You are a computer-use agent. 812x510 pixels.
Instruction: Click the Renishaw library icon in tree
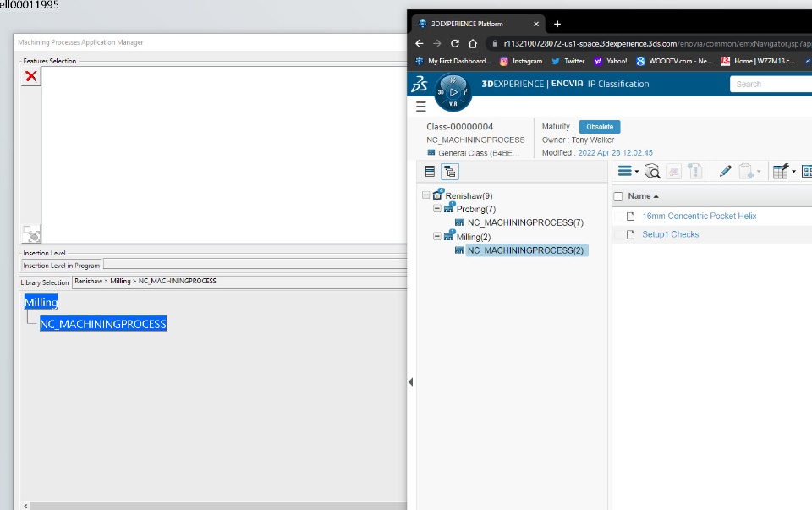pos(438,195)
